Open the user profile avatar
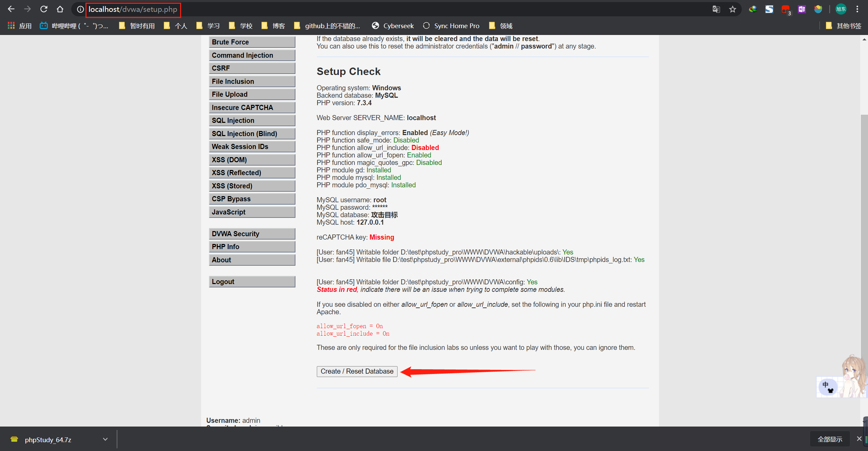 coord(841,9)
